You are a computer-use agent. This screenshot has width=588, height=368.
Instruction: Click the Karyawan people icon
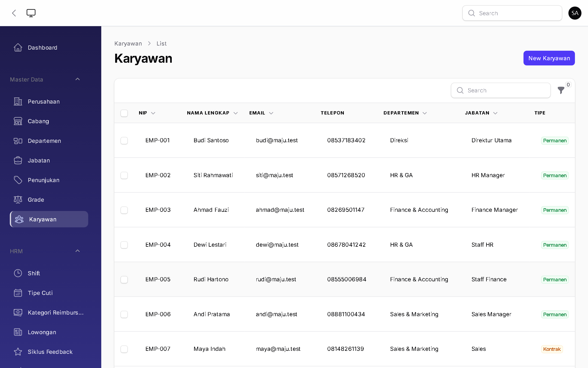pyautogui.click(x=19, y=219)
